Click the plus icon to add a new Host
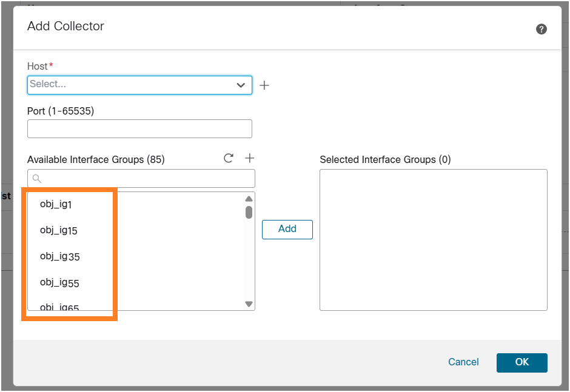 (x=264, y=85)
